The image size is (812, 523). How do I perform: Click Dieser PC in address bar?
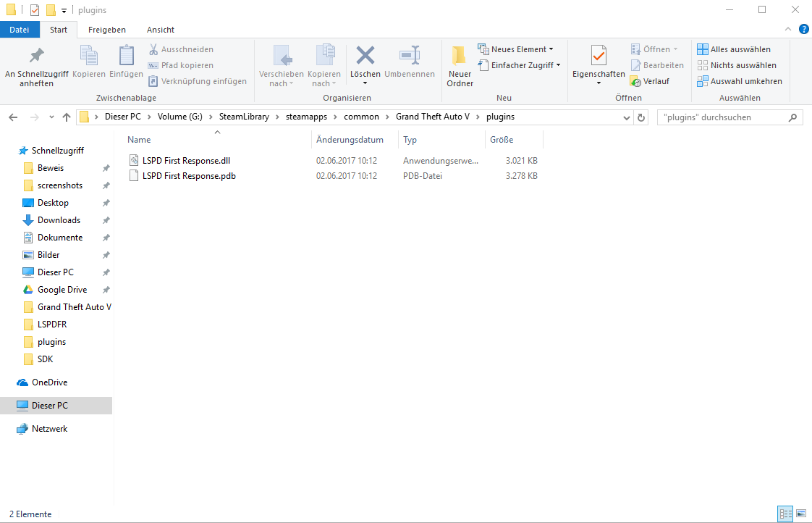tap(123, 117)
